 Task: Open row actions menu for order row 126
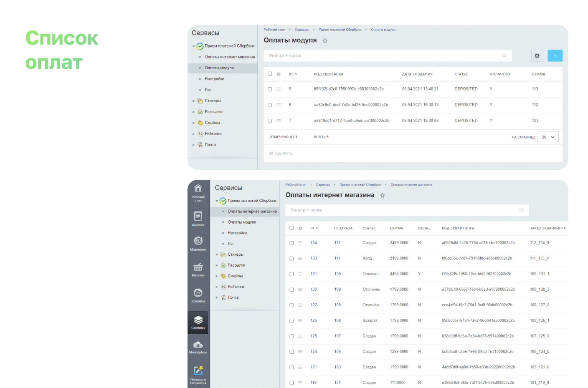pos(300,320)
